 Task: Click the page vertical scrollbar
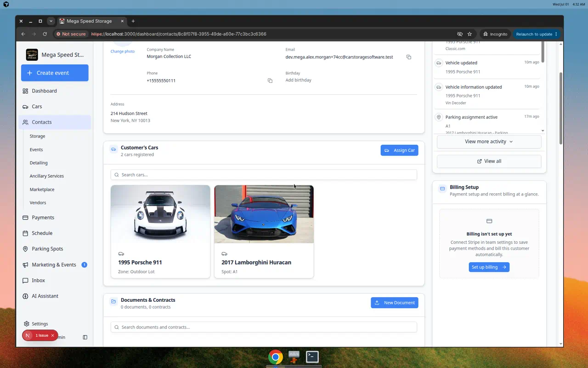point(560,108)
